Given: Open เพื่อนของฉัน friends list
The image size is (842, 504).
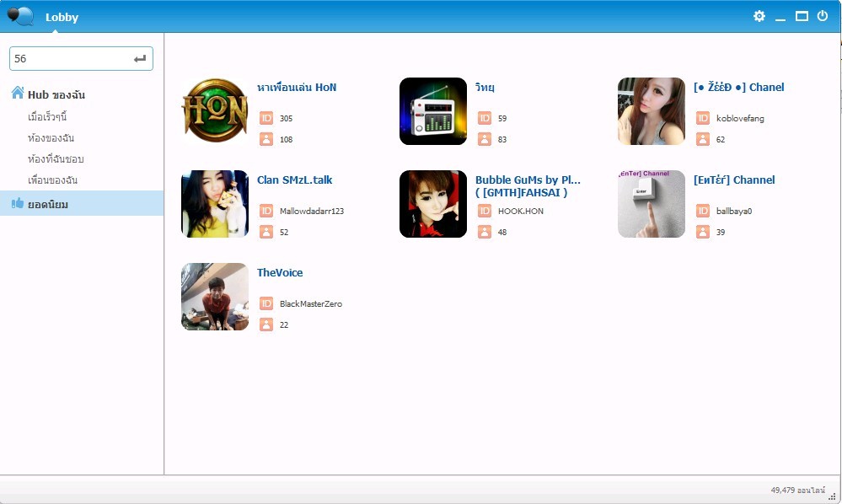Looking at the screenshot, I should click(x=52, y=180).
